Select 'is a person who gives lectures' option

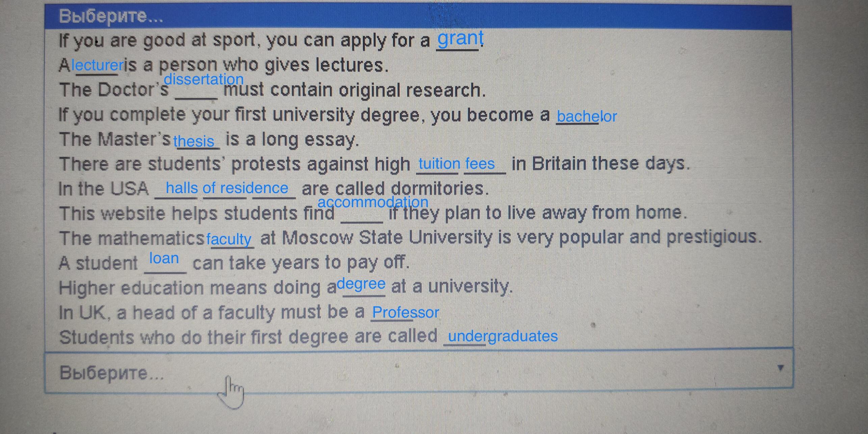(418, 65)
